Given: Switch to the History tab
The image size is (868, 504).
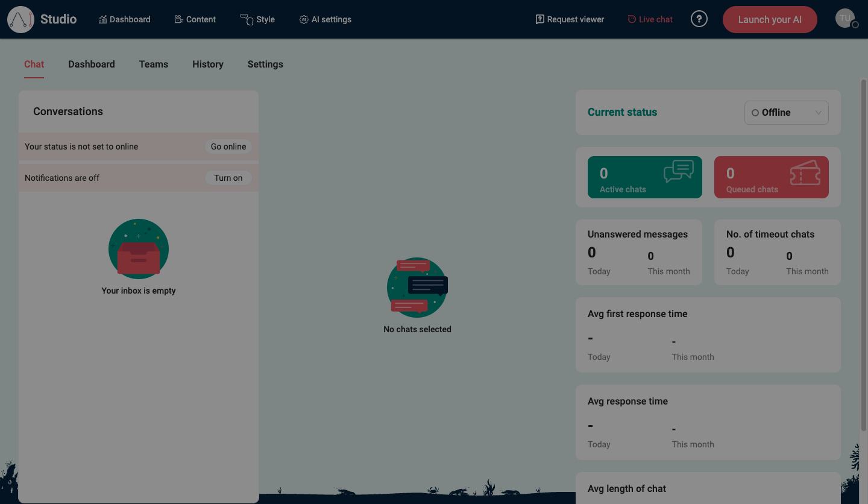Looking at the screenshot, I should (207, 64).
